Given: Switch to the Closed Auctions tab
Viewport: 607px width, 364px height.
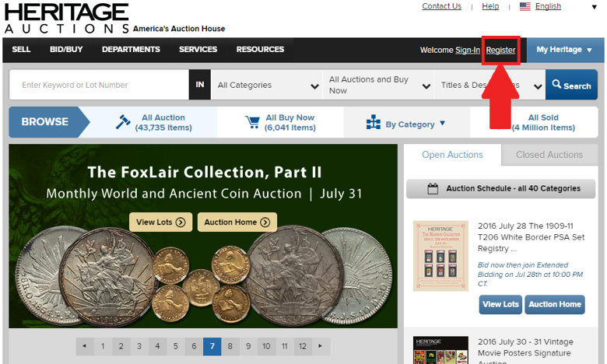Looking at the screenshot, I should coord(549,155).
